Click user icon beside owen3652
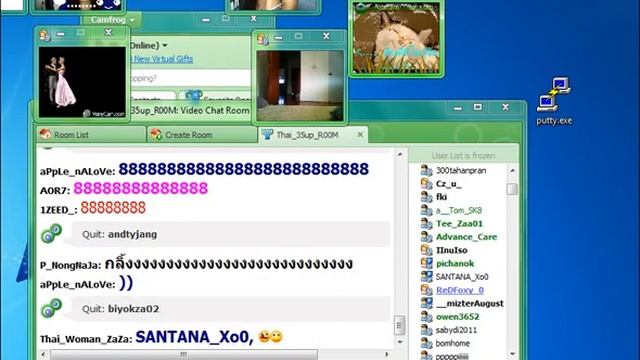 point(427,317)
